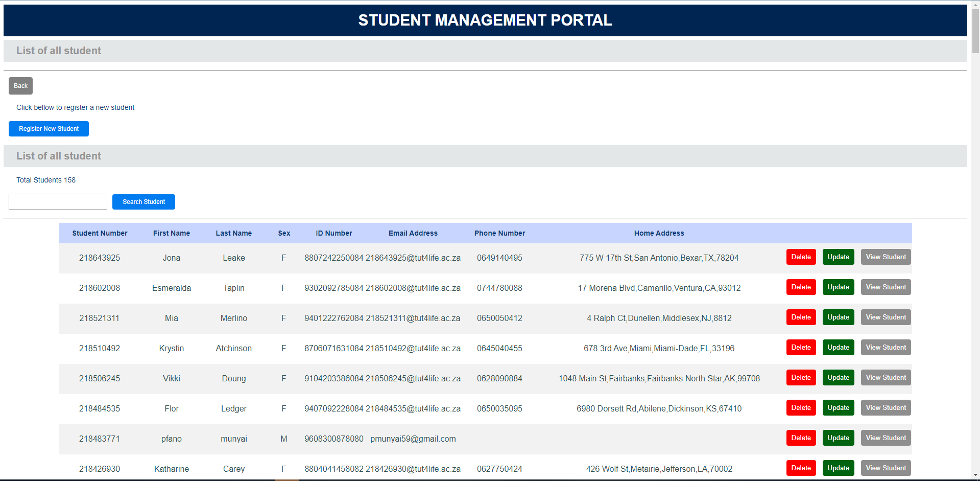View Student details for Jona Leake
The height and width of the screenshot is (481, 980).
click(x=886, y=257)
